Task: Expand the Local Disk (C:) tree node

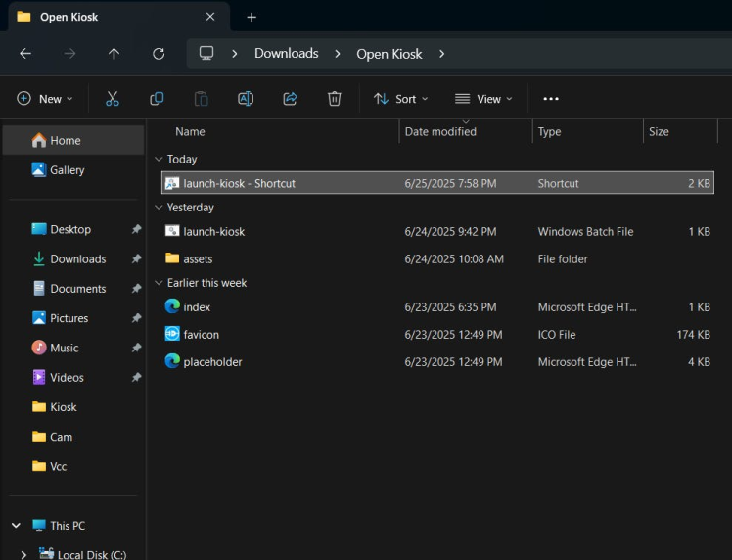Action: click(23, 555)
